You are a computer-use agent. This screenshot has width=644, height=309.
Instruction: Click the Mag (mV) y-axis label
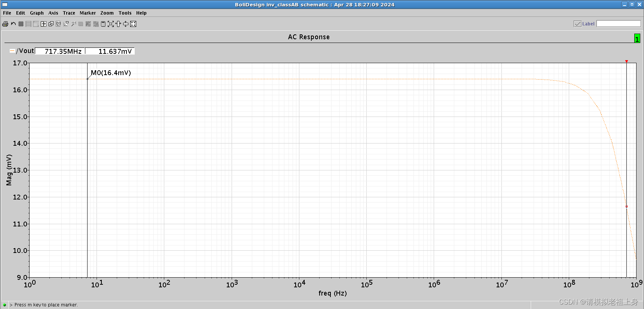pyautogui.click(x=9, y=170)
